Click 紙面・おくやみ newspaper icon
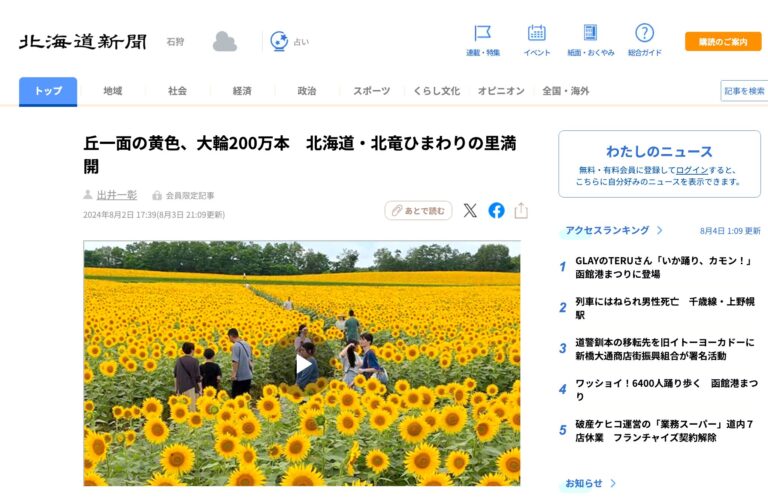 pos(590,33)
